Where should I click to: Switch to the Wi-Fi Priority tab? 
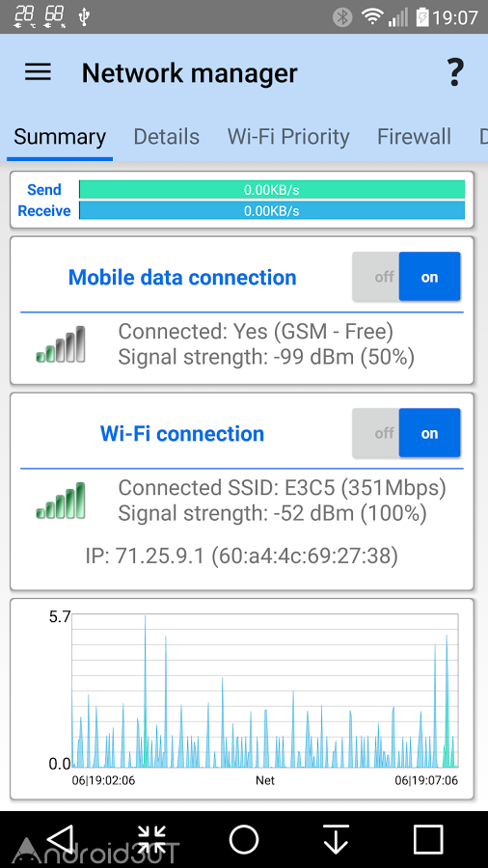288,137
